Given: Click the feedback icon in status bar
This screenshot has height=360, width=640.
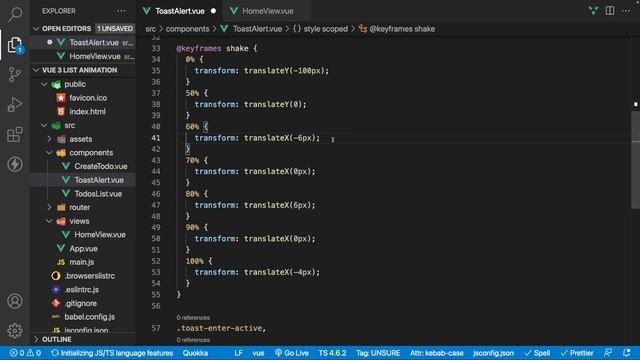Looking at the screenshot, I should click(x=608, y=353).
